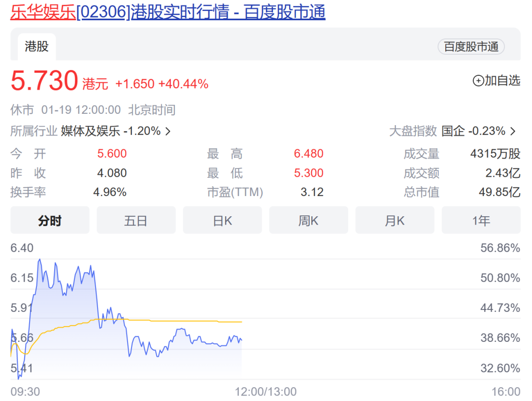The height and width of the screenshot is (401, 532).
Task: Switch to the 日K chart tab
Action: pyautogui.click(x=222, y=220)
